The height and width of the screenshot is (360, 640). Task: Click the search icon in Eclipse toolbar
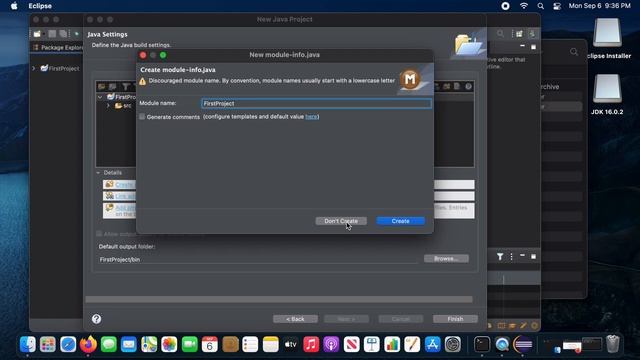click(x=500, y=34)
